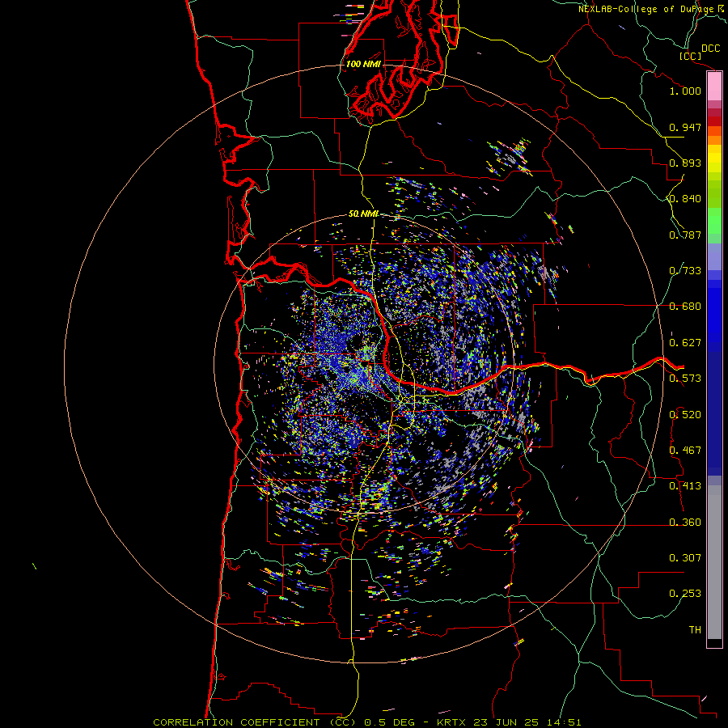Viewport: 728px width, 728px height.
Task: Click the 1.000 scale value
Action: (685, 91)
